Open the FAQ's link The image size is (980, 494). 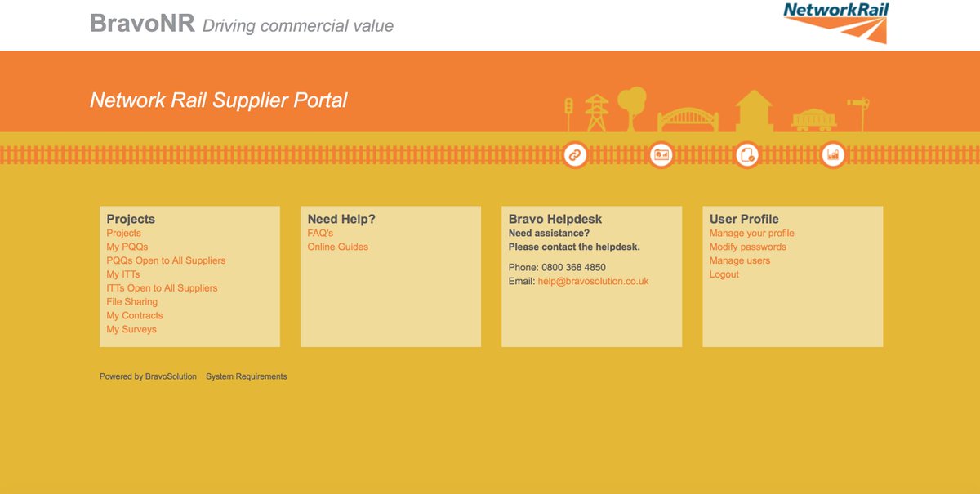[320, 234]
